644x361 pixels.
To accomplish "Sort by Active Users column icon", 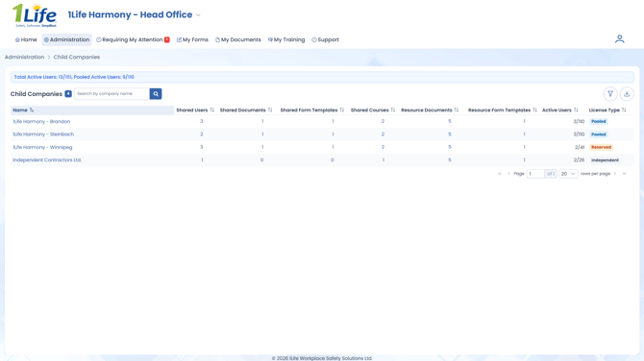I will point(576,110).
